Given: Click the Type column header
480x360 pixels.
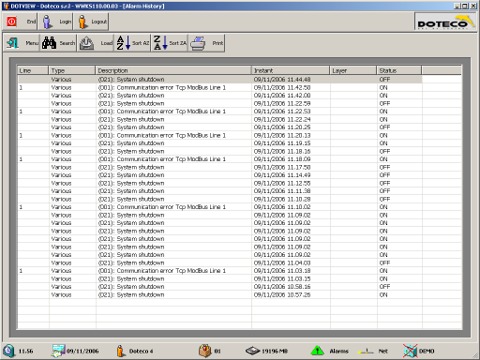Looking at the screenshot, I should pyautogui.click(x=72, y=70).
